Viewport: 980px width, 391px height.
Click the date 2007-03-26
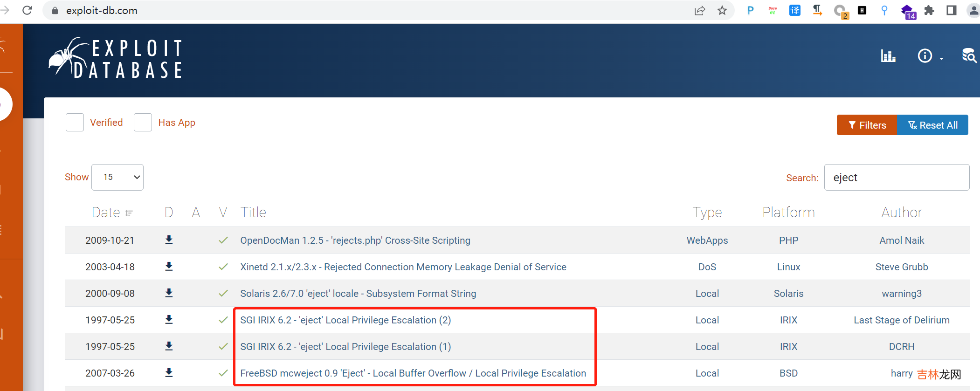(110, 373)
